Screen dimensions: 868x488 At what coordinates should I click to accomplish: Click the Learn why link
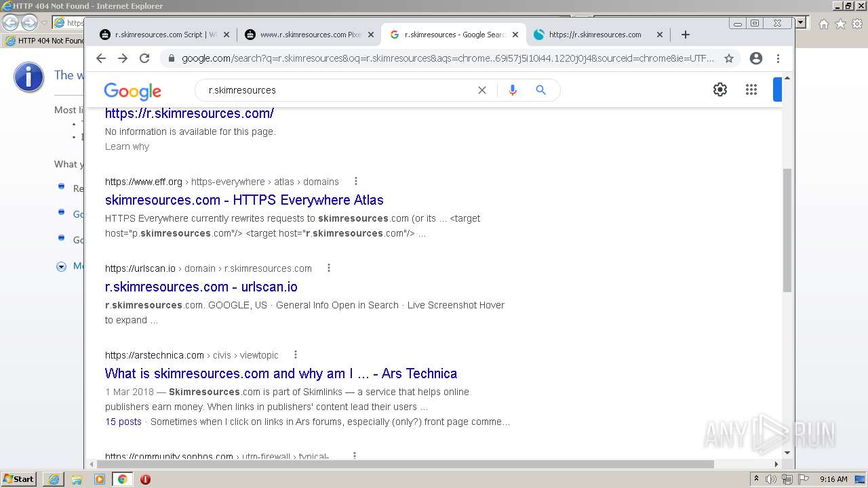tap(127, 146)
